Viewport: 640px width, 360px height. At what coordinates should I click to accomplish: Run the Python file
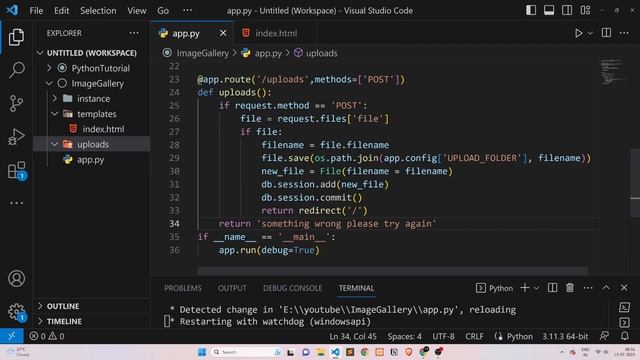578,33
